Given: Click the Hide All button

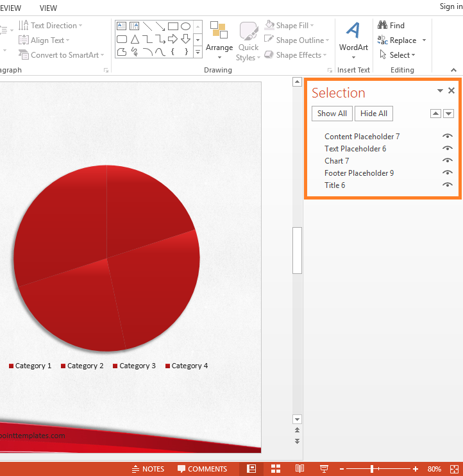Looking at the screenshot, I should [374, 114].
